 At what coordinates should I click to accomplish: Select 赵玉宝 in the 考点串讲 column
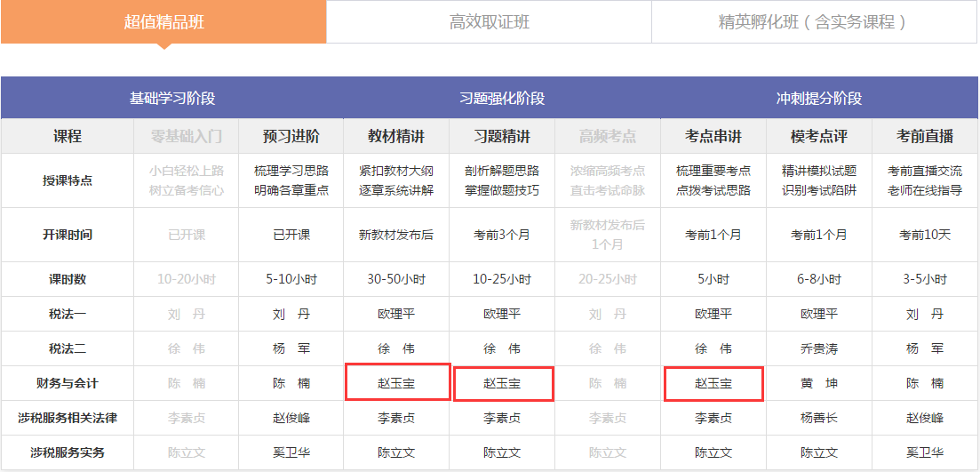(x=713, y=383)
